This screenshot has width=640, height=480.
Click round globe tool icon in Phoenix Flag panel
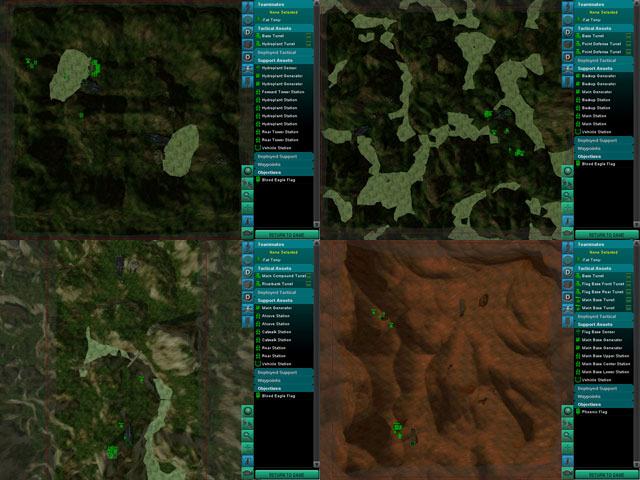pyautogui.click(x=568, y=411)
